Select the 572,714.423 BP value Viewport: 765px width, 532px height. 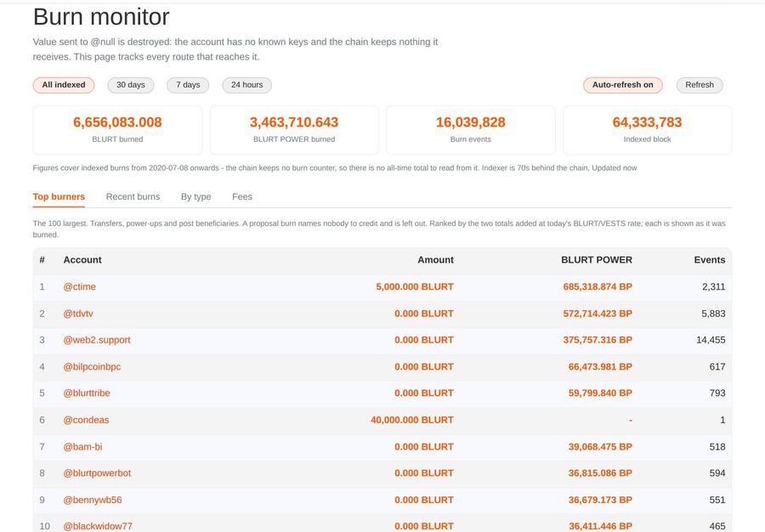pyautogui.click(x=598, y=314)
